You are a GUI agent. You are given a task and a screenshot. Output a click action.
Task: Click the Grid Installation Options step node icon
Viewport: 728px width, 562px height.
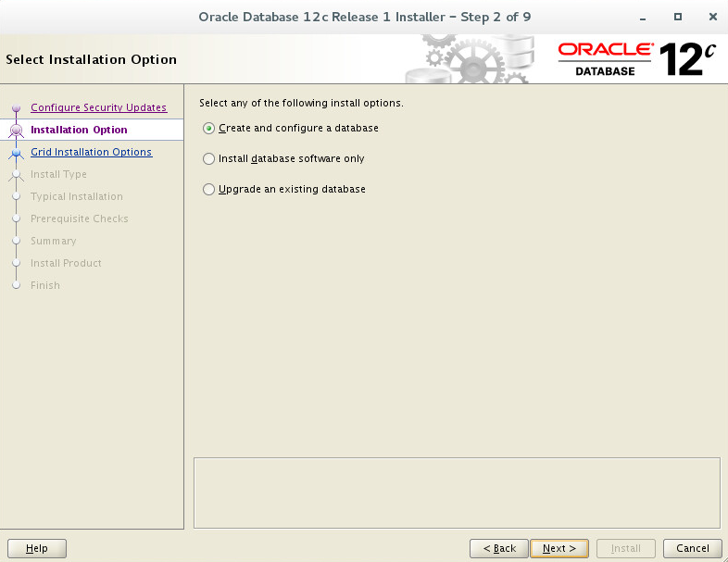coord(17,152)
